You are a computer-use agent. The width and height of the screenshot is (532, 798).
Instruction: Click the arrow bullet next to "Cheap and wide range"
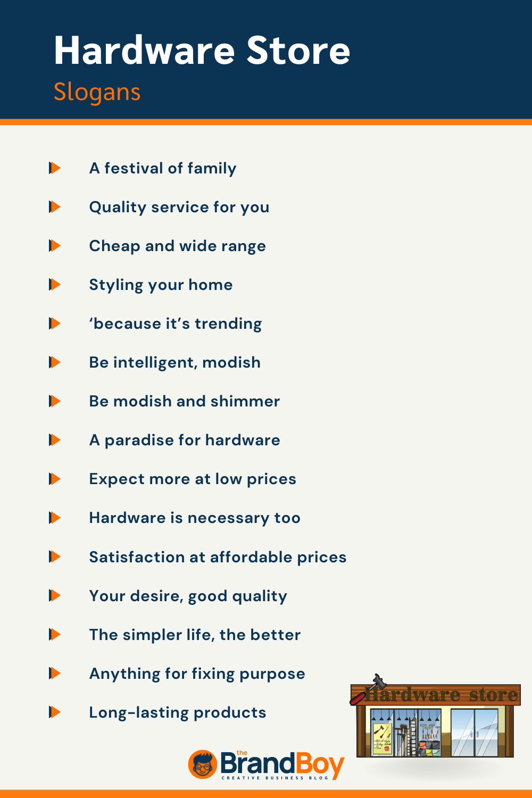coord(55,246)
